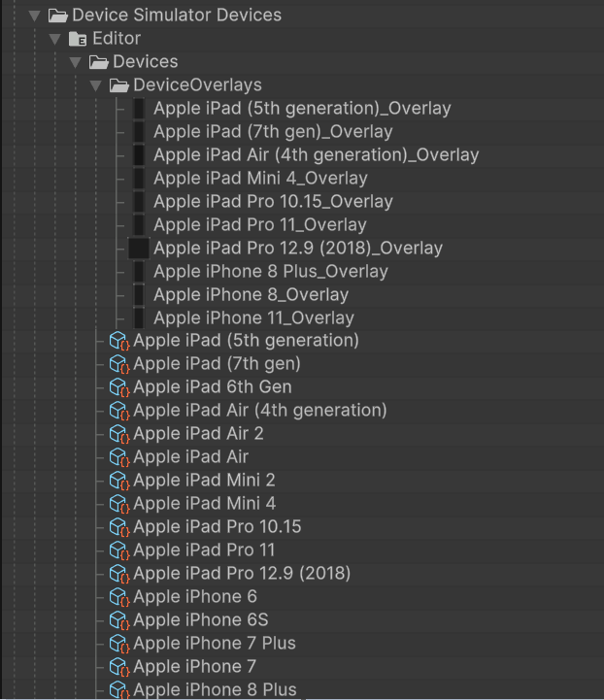The image size is (604, 700).
Task: Select the DeviceOverlays folder name
Action: point(197,85)
